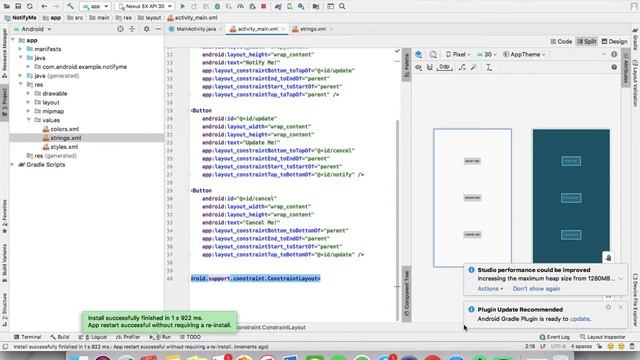640x360 pixels.
Task: Open plugin update notification gear
Action: point(608,307)
